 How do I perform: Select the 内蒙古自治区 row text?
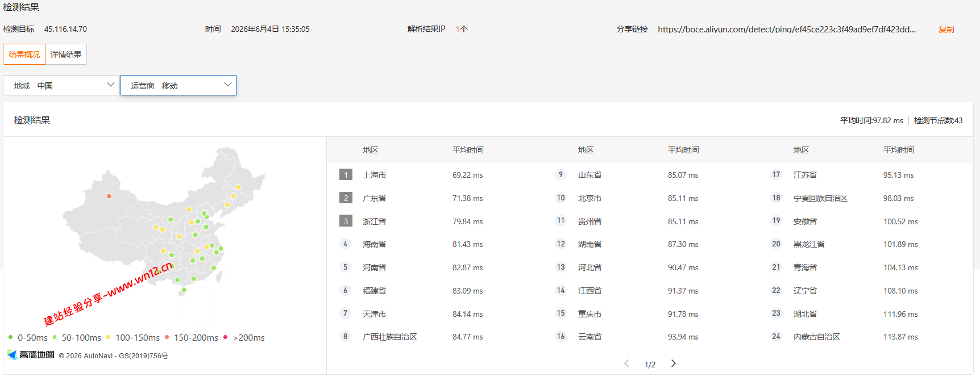tap(817, 337)
